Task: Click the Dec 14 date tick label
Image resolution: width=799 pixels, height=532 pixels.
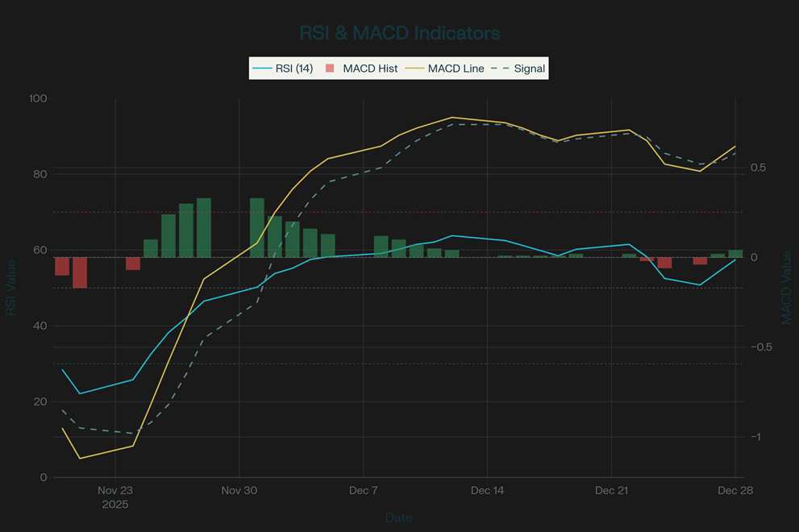Action: (487, 490)
